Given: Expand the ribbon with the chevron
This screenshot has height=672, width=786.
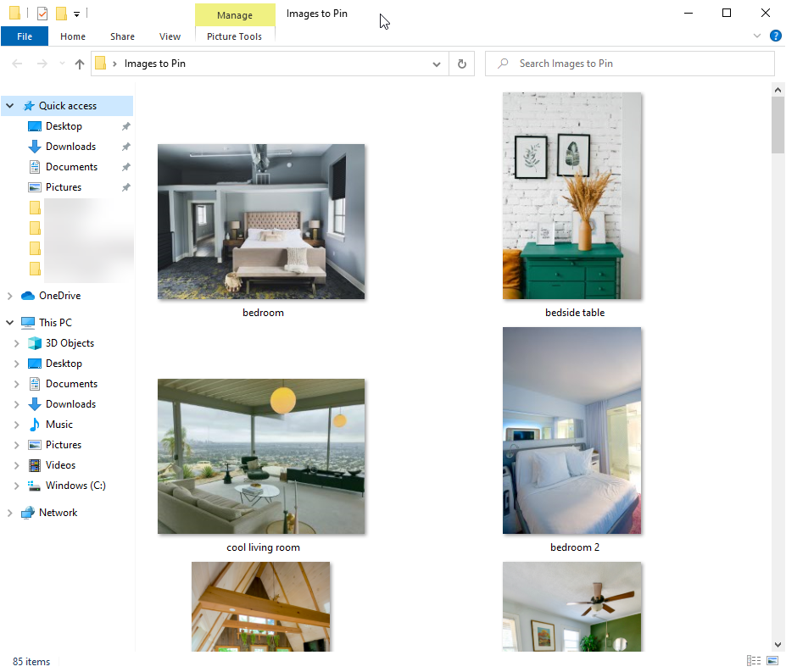Looking at the screenshot, I should pos(757,36).
